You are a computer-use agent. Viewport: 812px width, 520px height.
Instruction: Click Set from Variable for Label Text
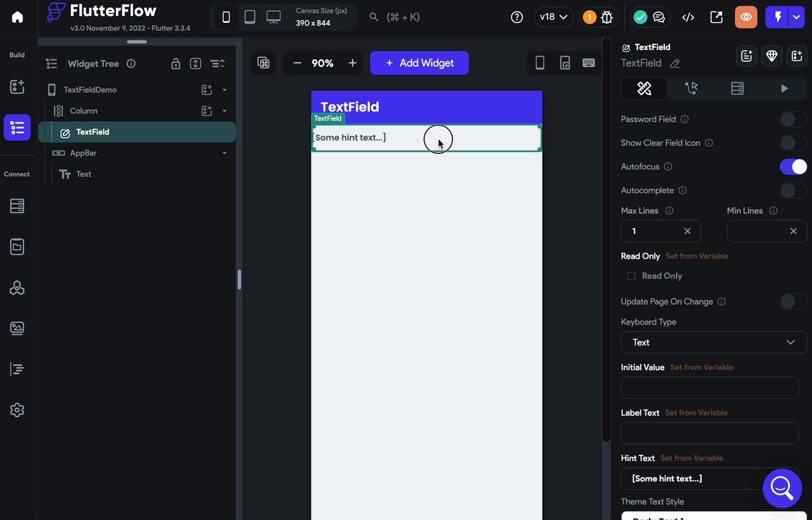696,413
